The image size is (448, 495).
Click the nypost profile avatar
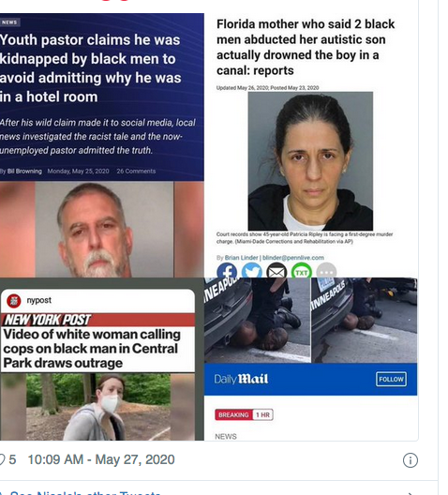coord(13,301)
